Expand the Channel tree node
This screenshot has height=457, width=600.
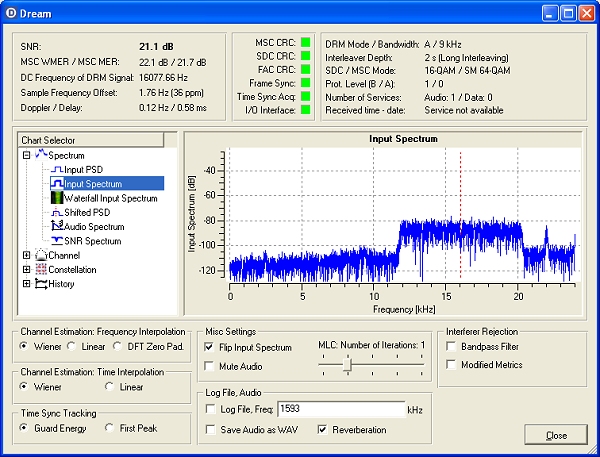27,255
